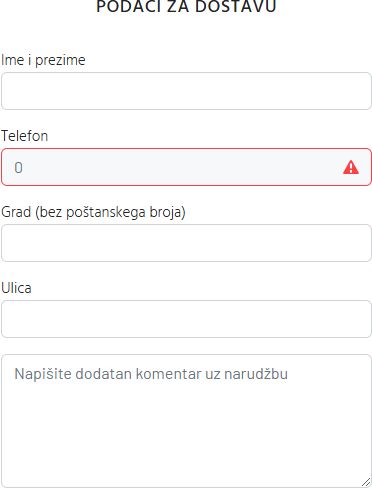Click the red warning triangle icon
The width and height of the screenshot is (372, 488).
click(x=351, y=167)
